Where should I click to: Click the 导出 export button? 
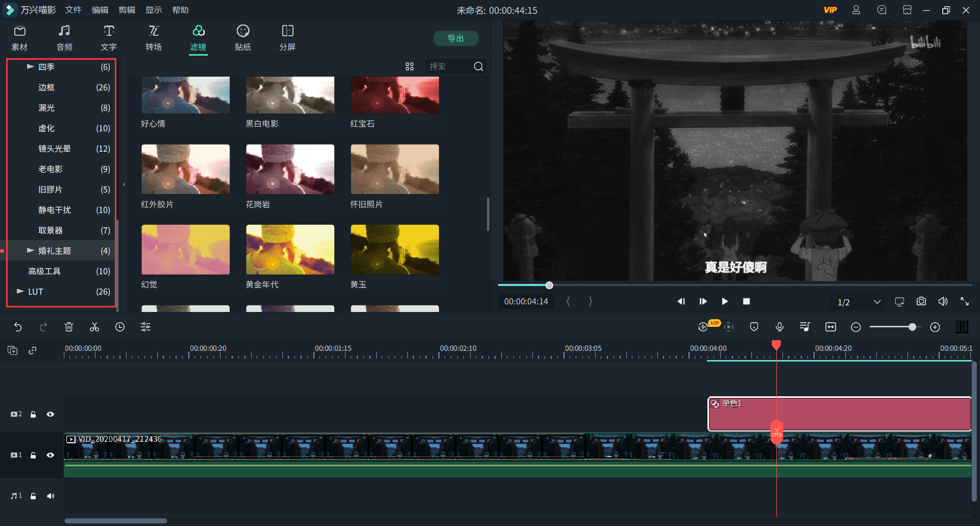(x=456, y=38)
